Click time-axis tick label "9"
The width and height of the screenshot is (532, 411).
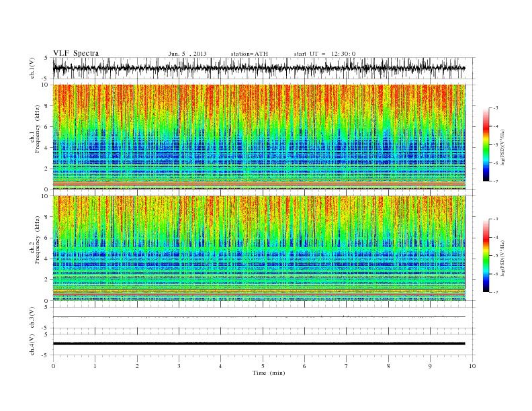click(430, 366)
